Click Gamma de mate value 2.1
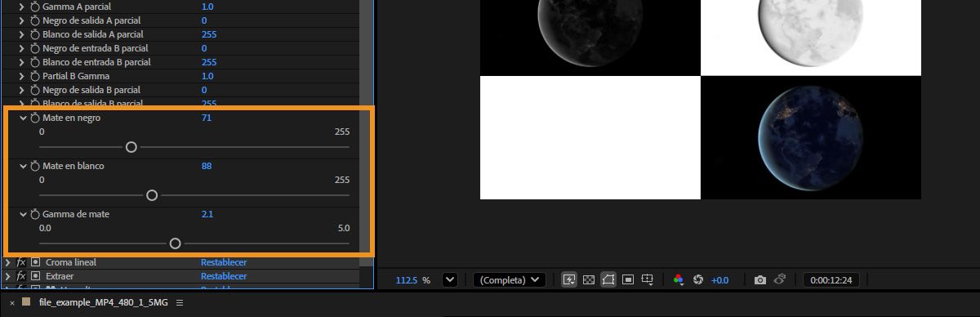 [207, 215]
